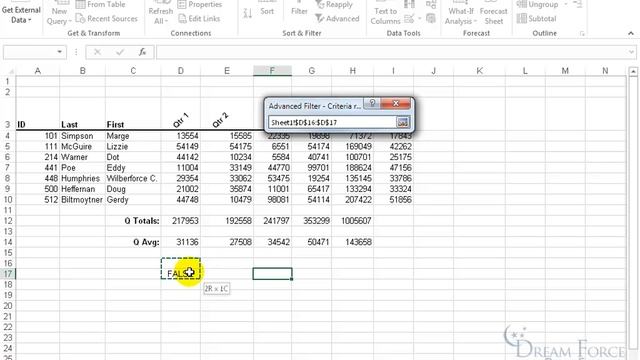Click the 'Q Totals:' label cell
The height and width of the screenshot is (360, 640).
133,220
